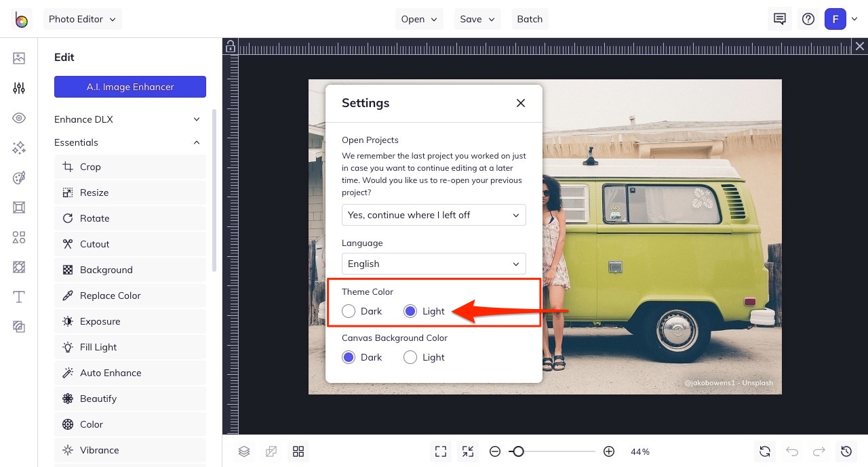
Task: Select the Background tool
Action: click(130, 270)
